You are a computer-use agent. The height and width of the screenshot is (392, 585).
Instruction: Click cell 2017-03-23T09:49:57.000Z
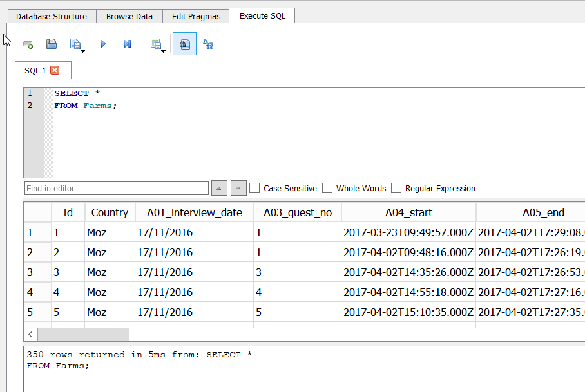point(408,232)
